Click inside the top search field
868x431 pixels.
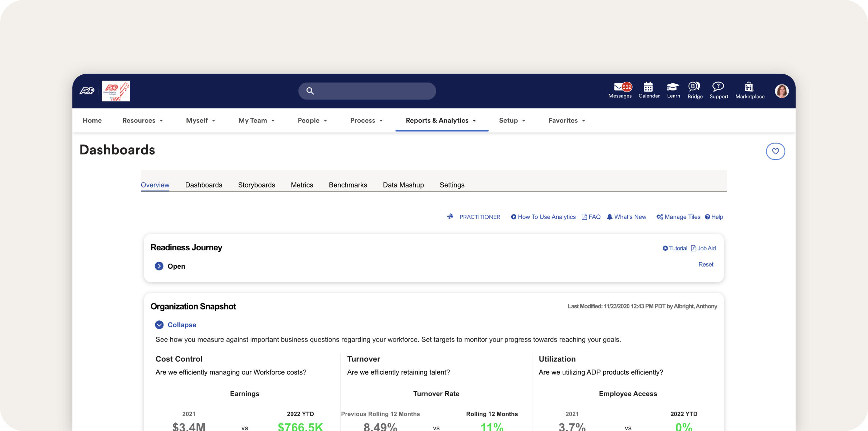(366, 91)
